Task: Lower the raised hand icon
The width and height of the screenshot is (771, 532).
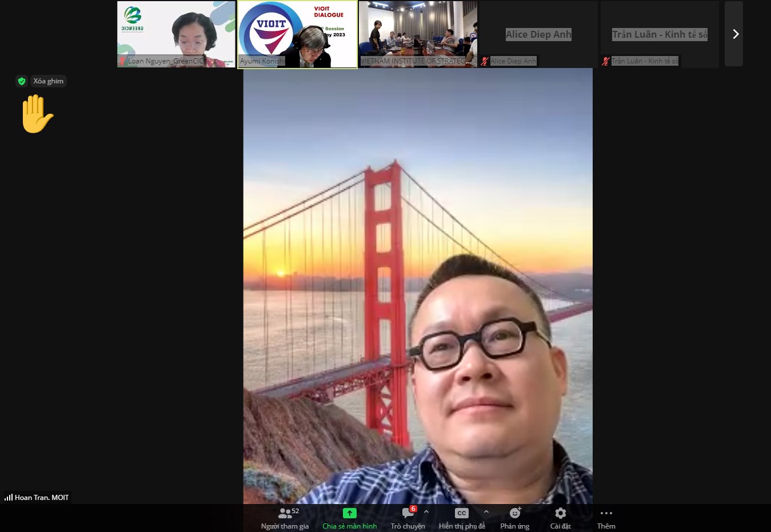Action: (x=37, y=114)
